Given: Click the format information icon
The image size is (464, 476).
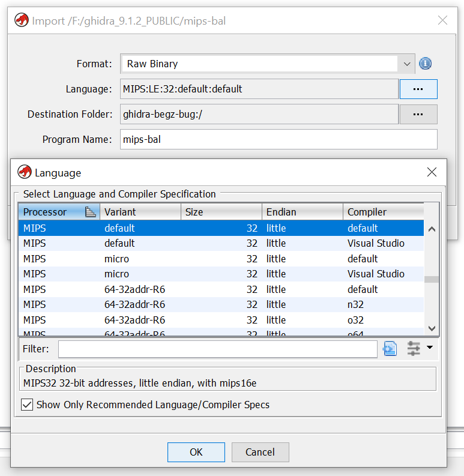Looking at the screenshot, I should [x=425, y=64].
